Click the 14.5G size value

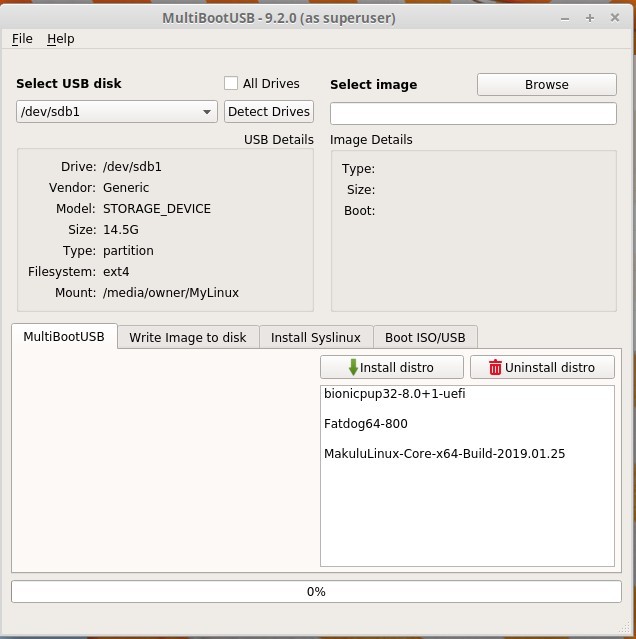(121, 229)
